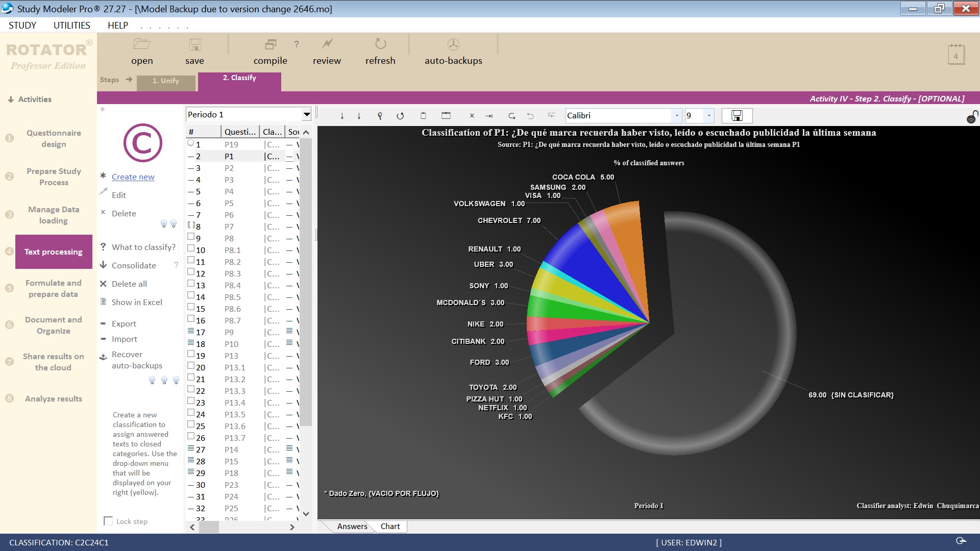Open the font size 9 dropdown
Screen dimensions: 980x551
click(x=709, y=116)
